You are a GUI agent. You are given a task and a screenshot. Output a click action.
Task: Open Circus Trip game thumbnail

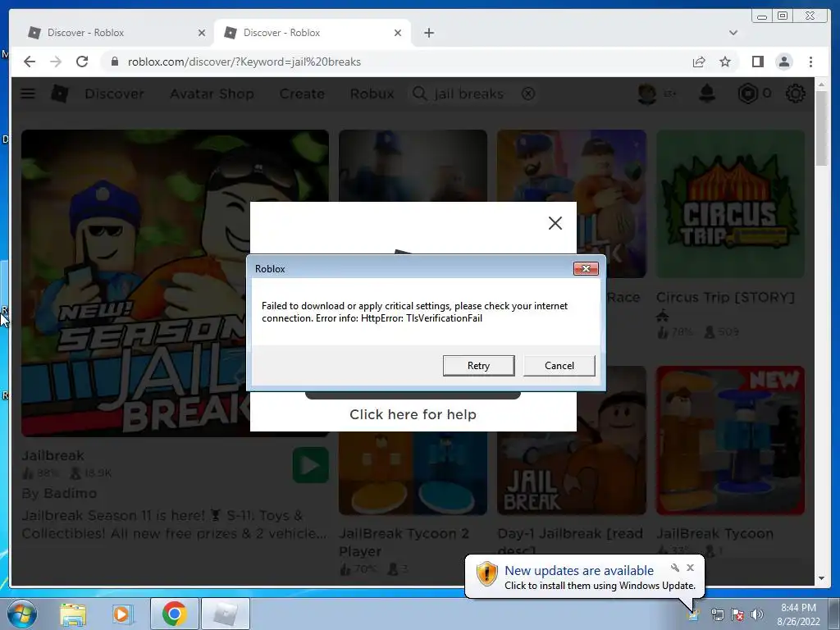click(x=730, y=203)
